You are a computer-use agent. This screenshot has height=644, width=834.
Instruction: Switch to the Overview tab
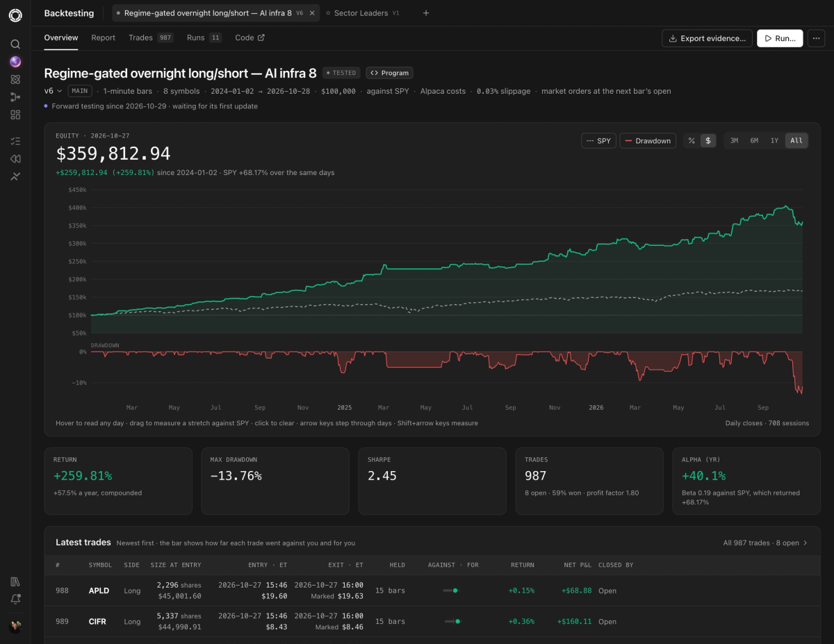[61, 38]
